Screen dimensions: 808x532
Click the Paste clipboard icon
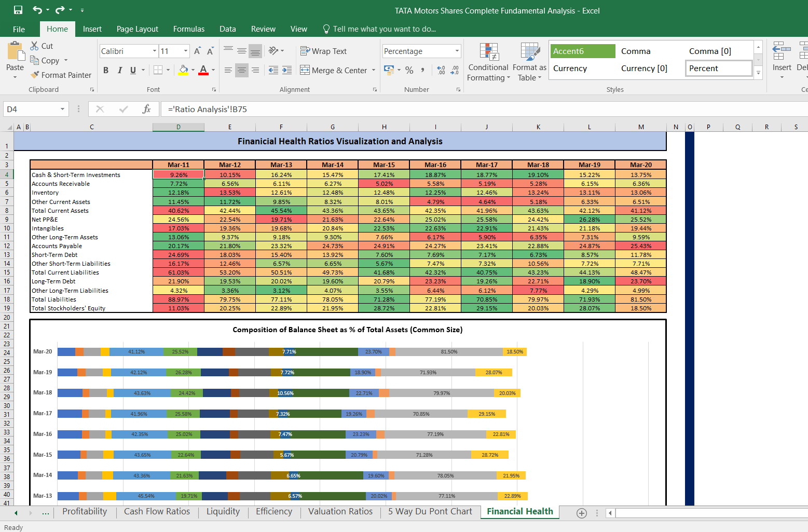15,52
